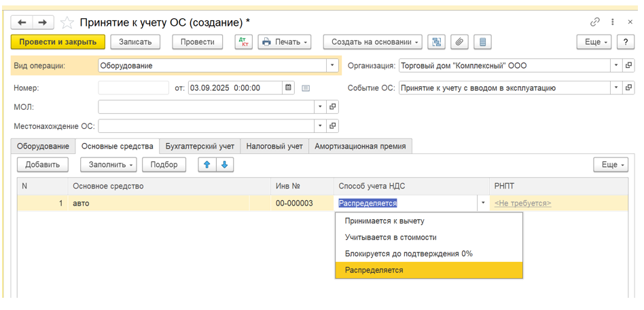Image resolution: width=644 pixels, height=310 pixels.
Task: Move row up with the blue arrow
Action: click(x=207, y=165)
